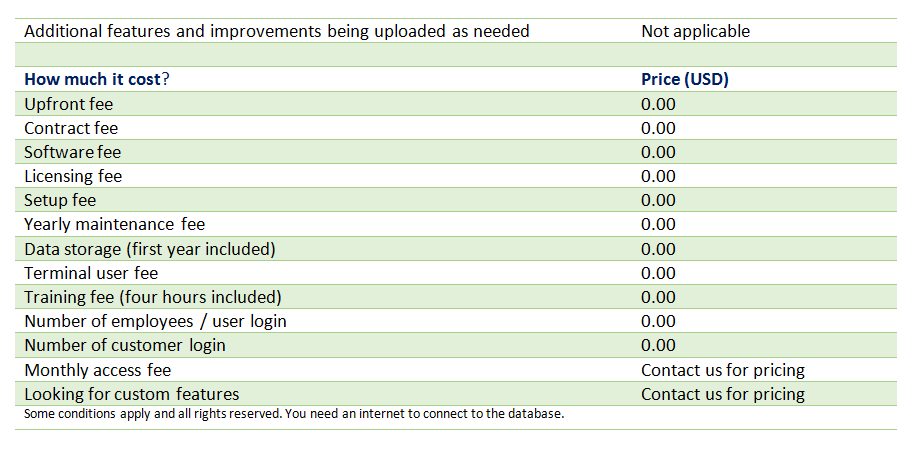The width and height of the screenshot is (918, 456).
Task: Select the "Monthly access fee" row label
Action: coord(97,370)
